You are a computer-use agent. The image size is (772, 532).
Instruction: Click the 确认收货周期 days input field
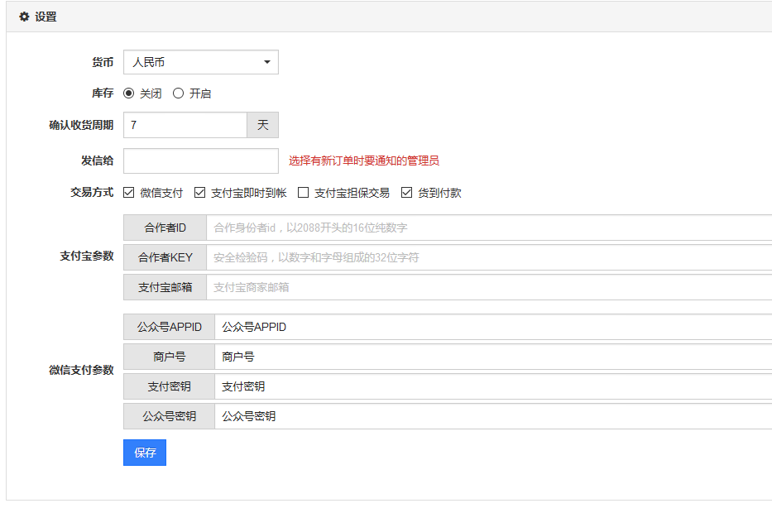[x=185, y=125]
